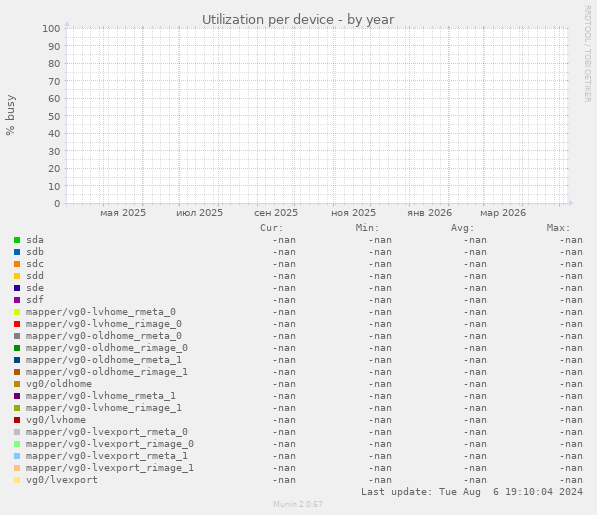
Task: Click the 'sdd' legend label
Action: tap(35, 276)
